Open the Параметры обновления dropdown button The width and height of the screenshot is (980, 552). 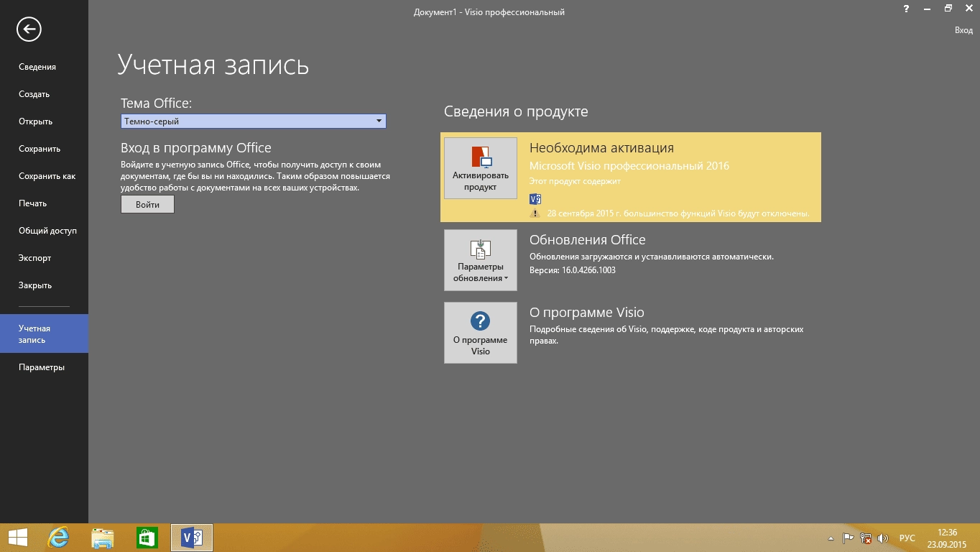tap(480, 260)
